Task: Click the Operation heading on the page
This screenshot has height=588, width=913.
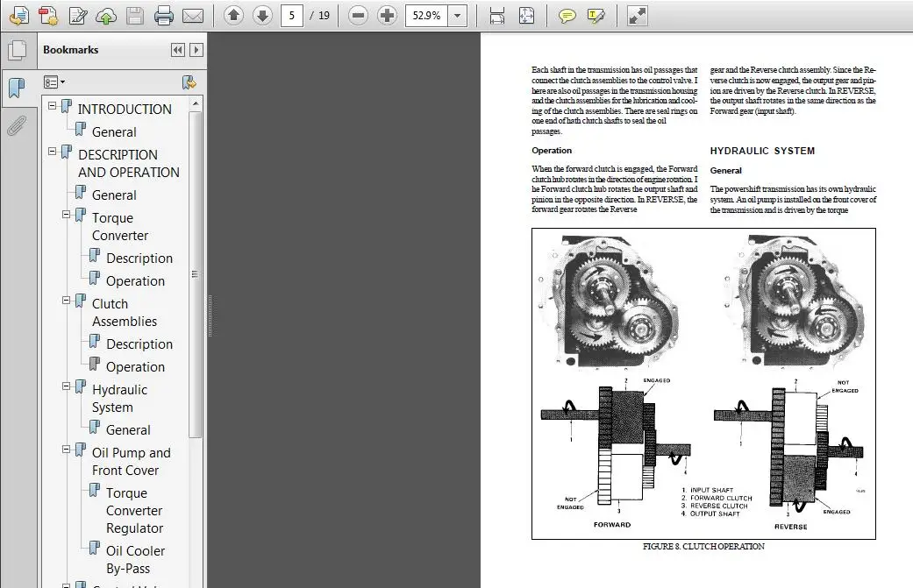Action: tap(552, 150)
